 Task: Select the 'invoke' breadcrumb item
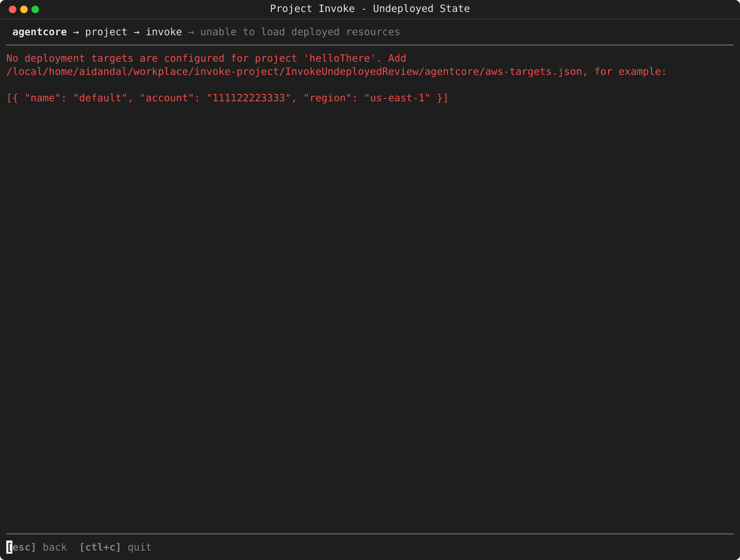[x=164, y=32]
